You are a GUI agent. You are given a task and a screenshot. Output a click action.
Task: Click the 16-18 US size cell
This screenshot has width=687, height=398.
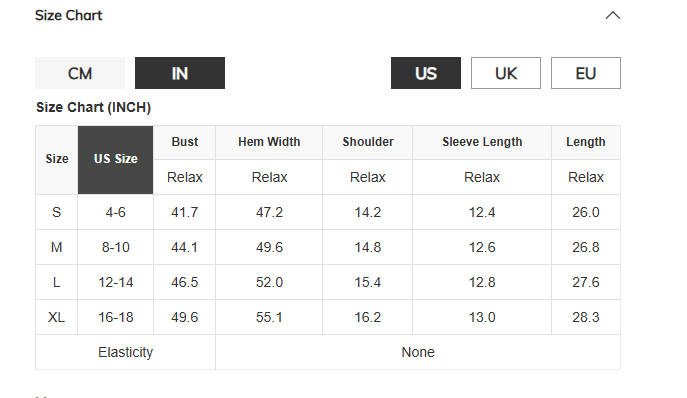tap(116, 317)
